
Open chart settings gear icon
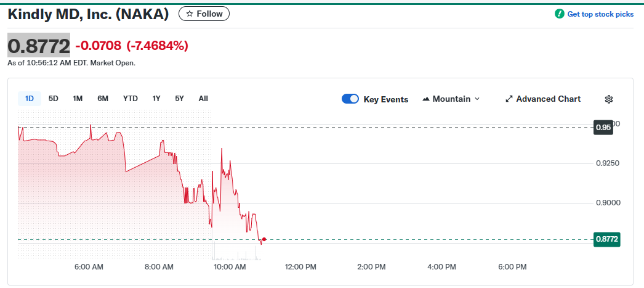tap(609, 99)
